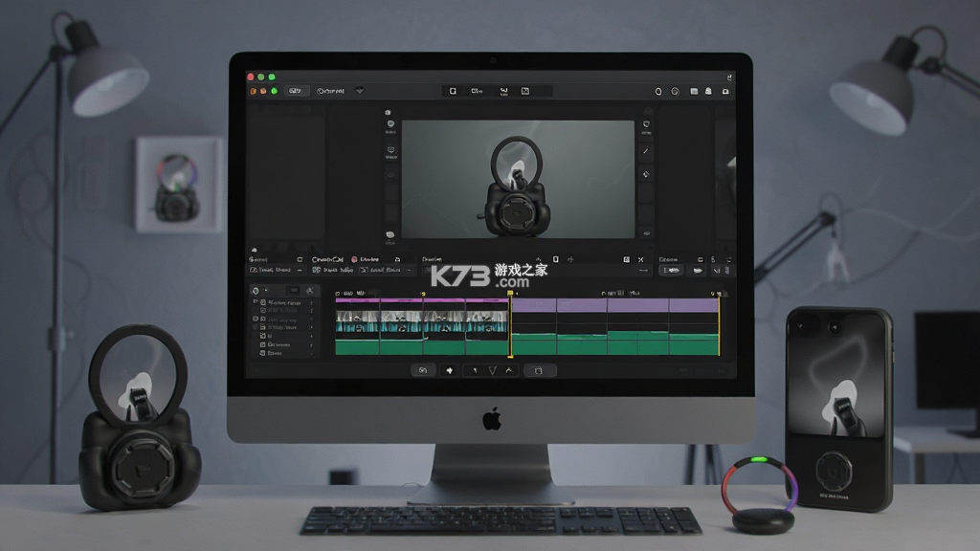Viewport: 980px width, 551px height.
Task: Toggle the checkbox on the first track row
Action: point(263,302)
